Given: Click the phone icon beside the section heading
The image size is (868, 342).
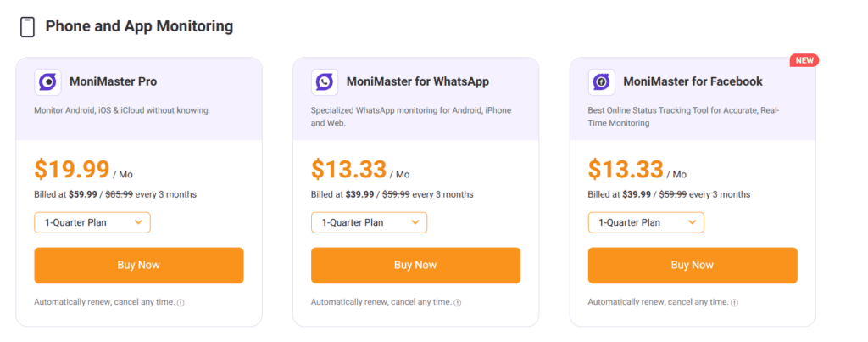Looking at the screenshot, I should (x=28, y=26).
